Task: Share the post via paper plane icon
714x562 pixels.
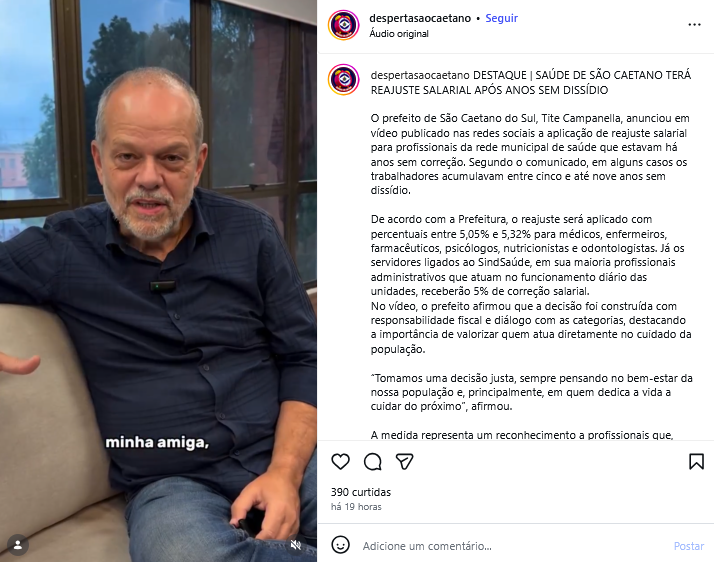Action: [x=404, y=461]
